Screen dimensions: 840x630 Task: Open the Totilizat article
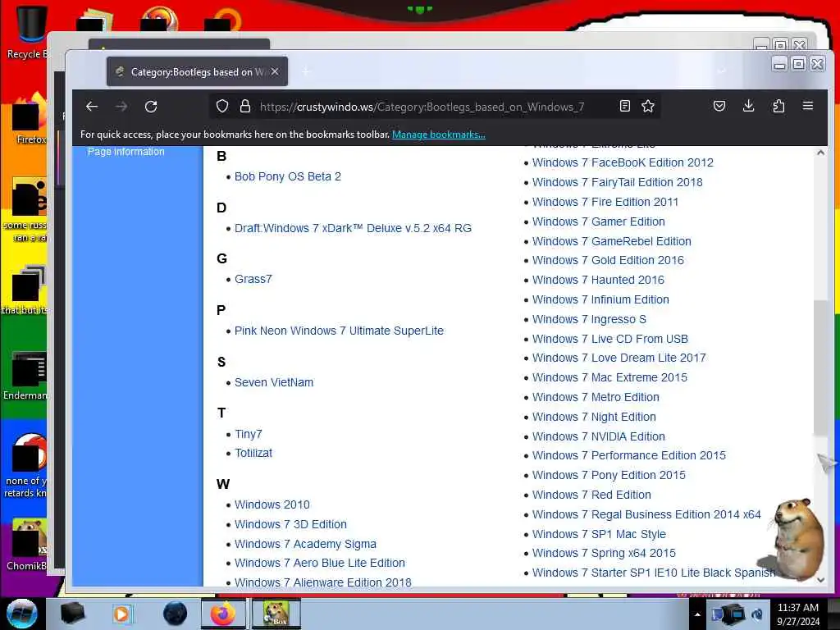[253, 453]
